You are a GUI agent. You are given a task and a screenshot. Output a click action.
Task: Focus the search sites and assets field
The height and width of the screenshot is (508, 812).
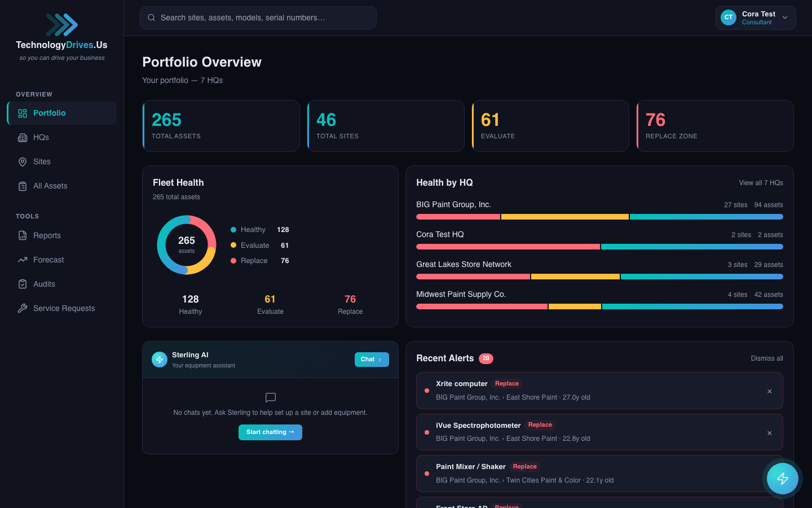click(258, 18)
